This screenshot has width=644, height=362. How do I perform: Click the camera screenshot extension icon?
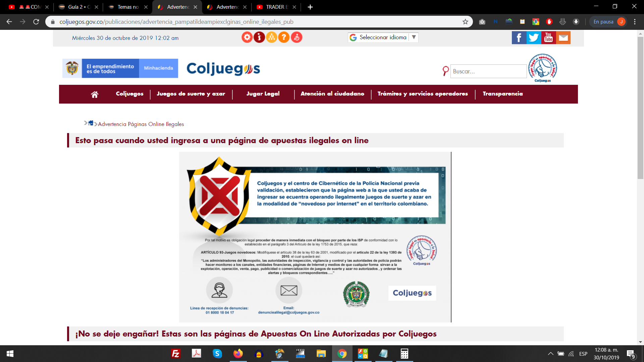click(x=482, y=22)
